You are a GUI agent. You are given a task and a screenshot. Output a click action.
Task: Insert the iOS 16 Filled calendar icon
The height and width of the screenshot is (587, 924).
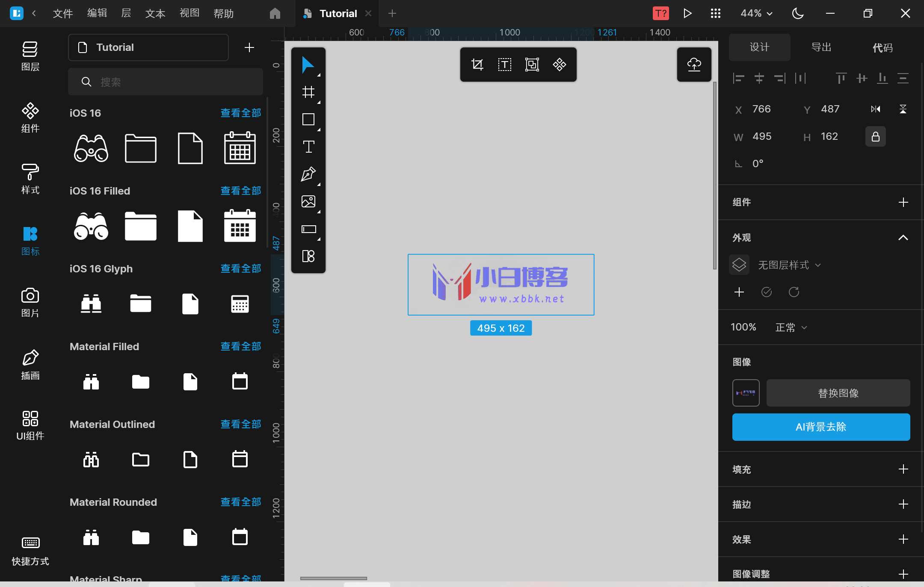tap(240, 226)
